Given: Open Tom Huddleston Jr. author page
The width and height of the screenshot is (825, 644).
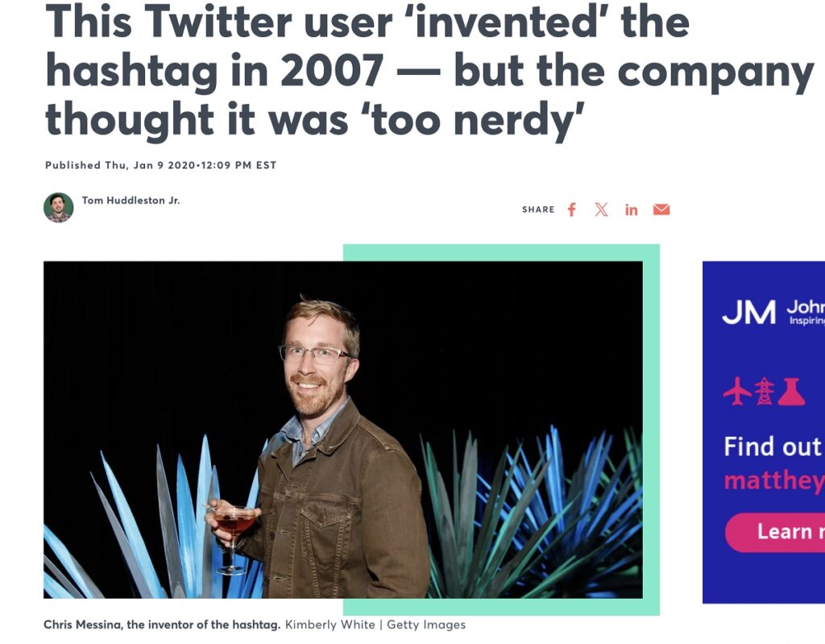Looking at the screenshot, I should pos(131,201).
